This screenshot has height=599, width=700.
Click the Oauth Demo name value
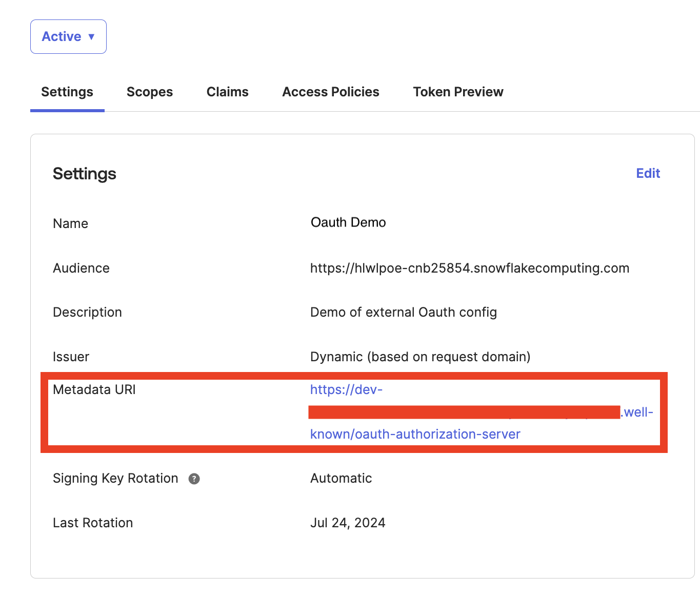coord(348,222)
